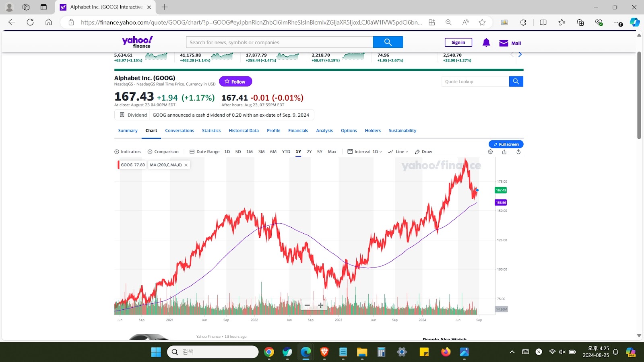Navigate back in the browser
The height and width of the screenshot is (362, 644).
12,22
